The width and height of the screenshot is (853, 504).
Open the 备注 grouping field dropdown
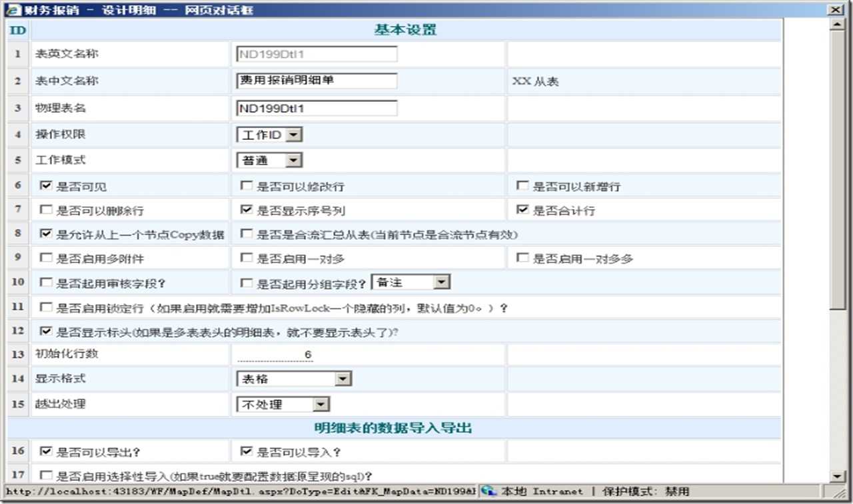coord(411,282)
